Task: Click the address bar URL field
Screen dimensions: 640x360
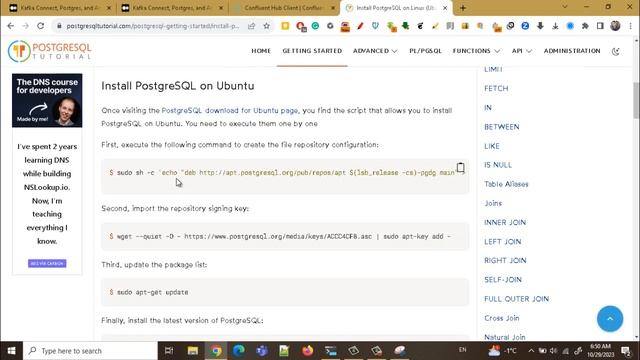Action: (153, 26)
